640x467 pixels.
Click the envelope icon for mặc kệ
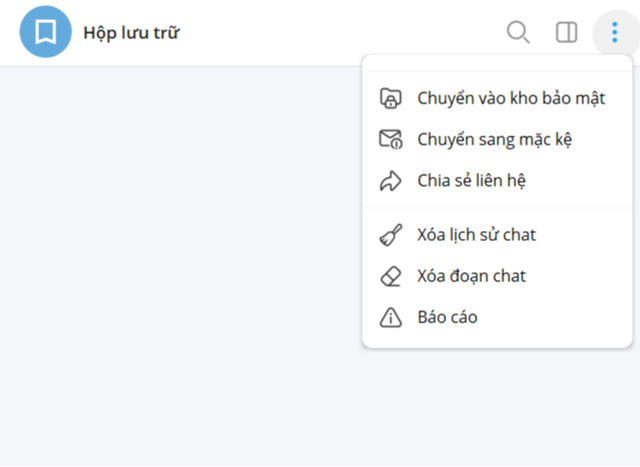[391, 140]
